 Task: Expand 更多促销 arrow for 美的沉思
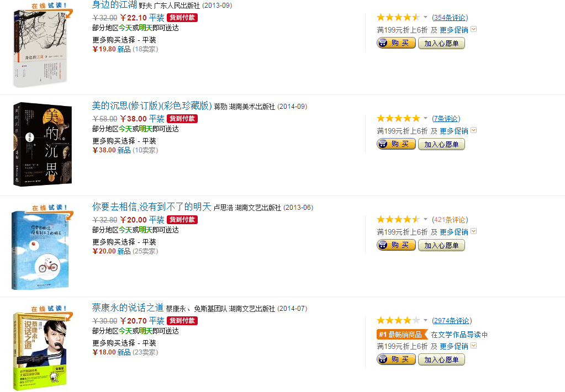pyautogui.click(x=474, y=130)
